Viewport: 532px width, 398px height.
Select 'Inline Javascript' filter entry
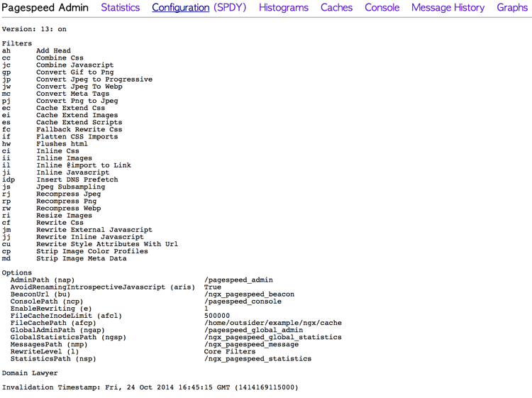point(73,172)
